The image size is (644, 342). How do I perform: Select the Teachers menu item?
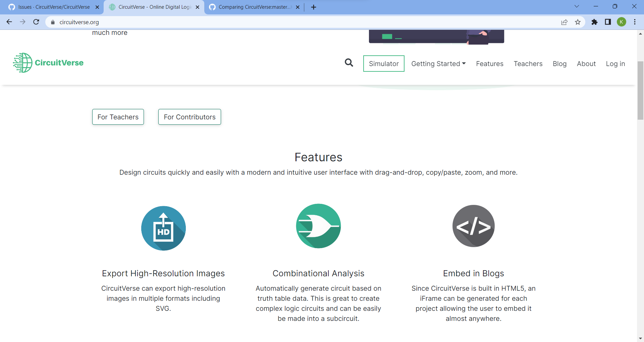tap(528, 64)
